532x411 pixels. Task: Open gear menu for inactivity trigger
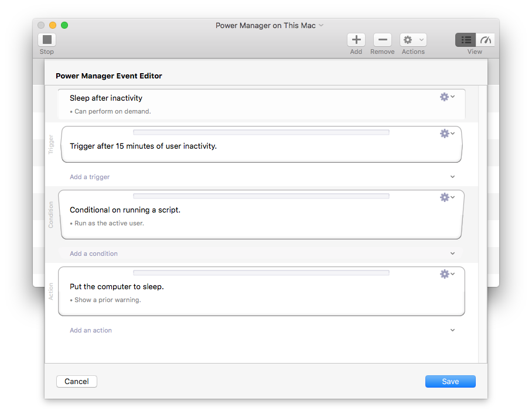(x=447, y=133)
